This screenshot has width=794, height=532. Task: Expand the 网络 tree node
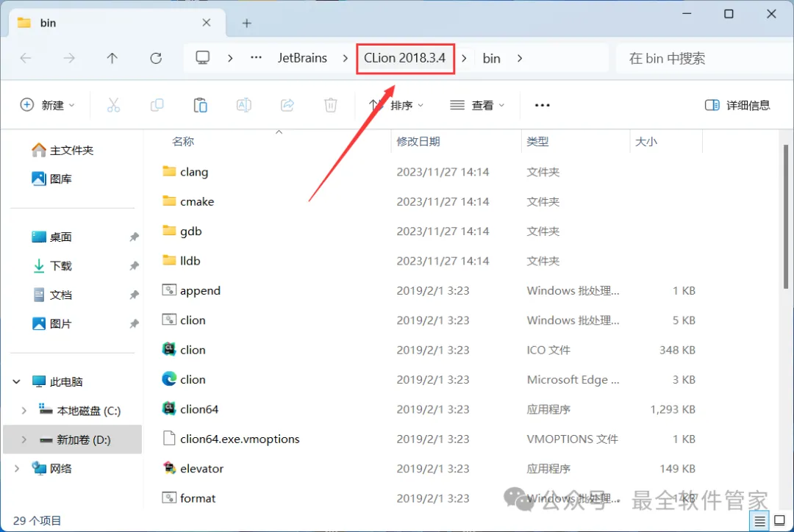(x=16, y=469)
